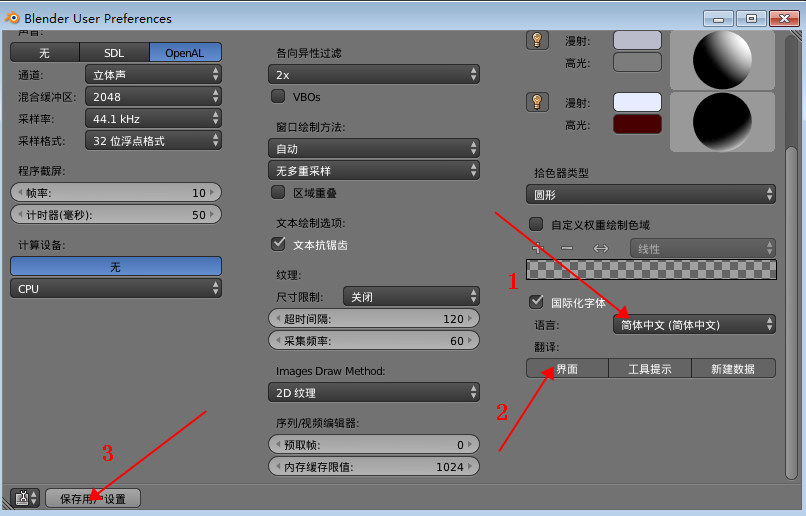Click the dark red 高光 color swatch

coord(637,124)
